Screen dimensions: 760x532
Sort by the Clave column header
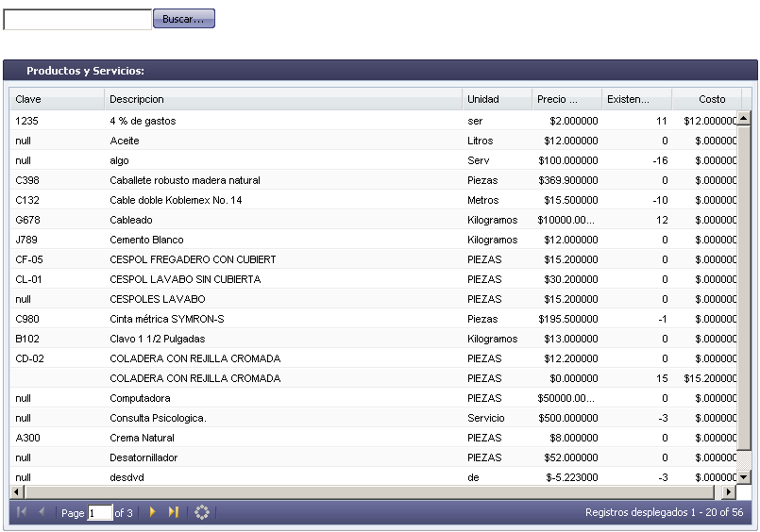[x=57, y=99]
